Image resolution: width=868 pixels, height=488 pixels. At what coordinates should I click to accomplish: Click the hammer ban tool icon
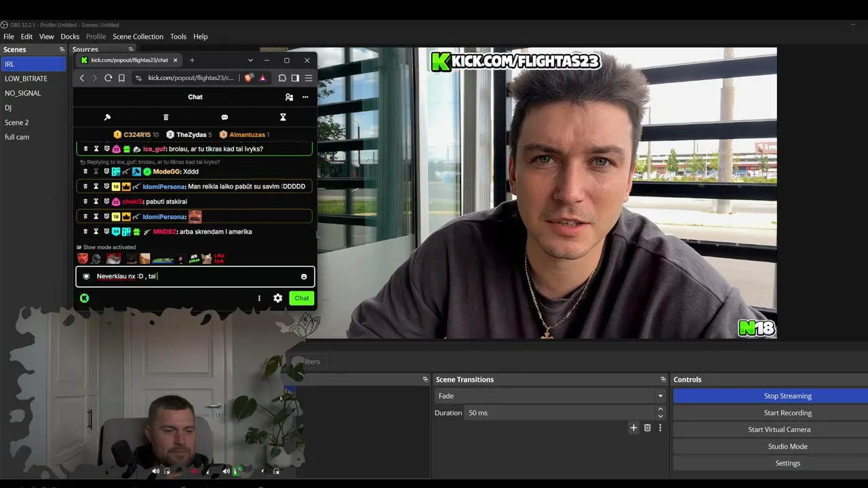107,117
